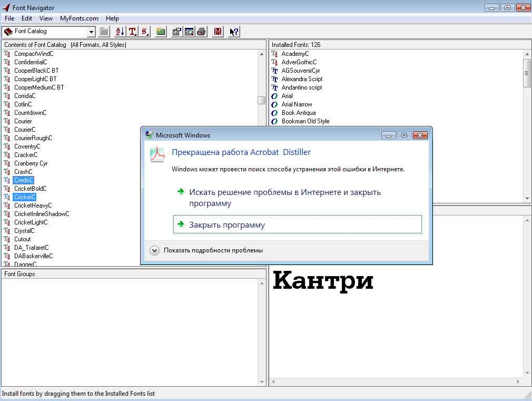Click the TrueType icon beside AGSouvenirCyr
The width and height of the screenshot is (532, 401).
click(274, 71)
